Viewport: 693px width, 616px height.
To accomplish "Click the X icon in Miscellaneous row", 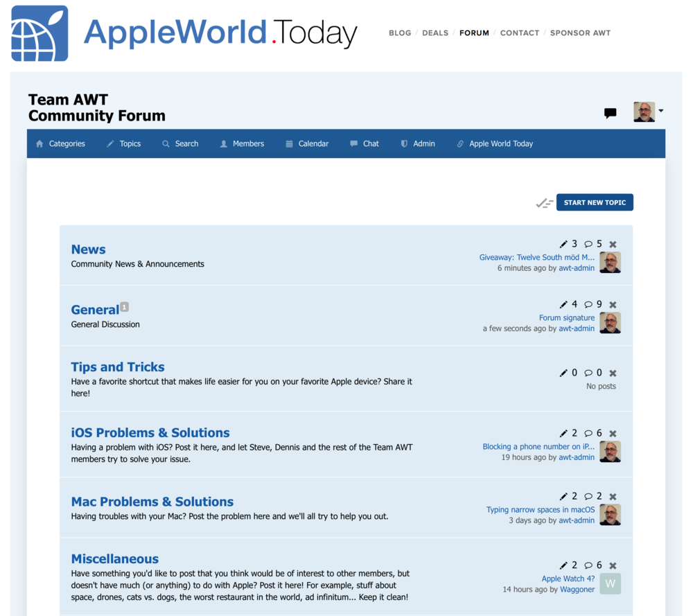I will 613,565.
